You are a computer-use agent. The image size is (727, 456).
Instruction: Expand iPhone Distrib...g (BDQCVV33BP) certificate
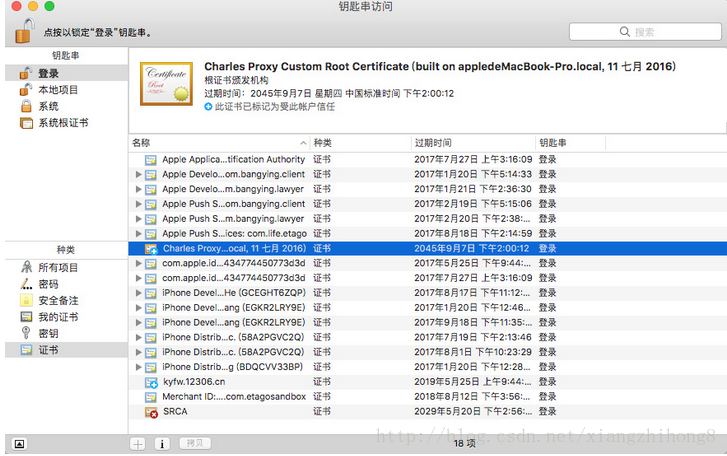coord(138,367)
